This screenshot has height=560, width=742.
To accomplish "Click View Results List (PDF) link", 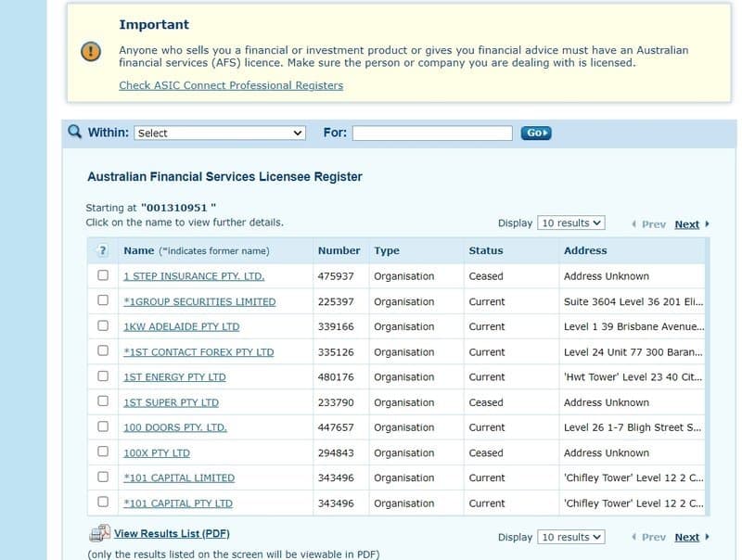I will (172, 533).
